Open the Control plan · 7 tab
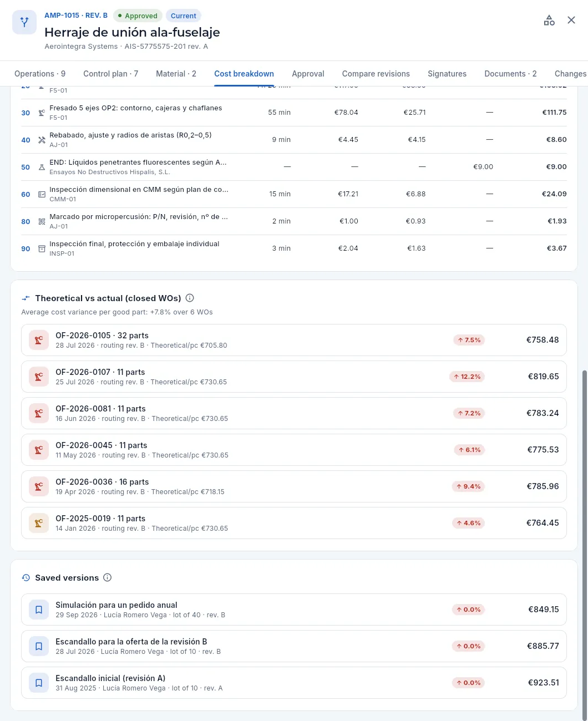Viewport: 588px width, 721px height. [111, 74]
